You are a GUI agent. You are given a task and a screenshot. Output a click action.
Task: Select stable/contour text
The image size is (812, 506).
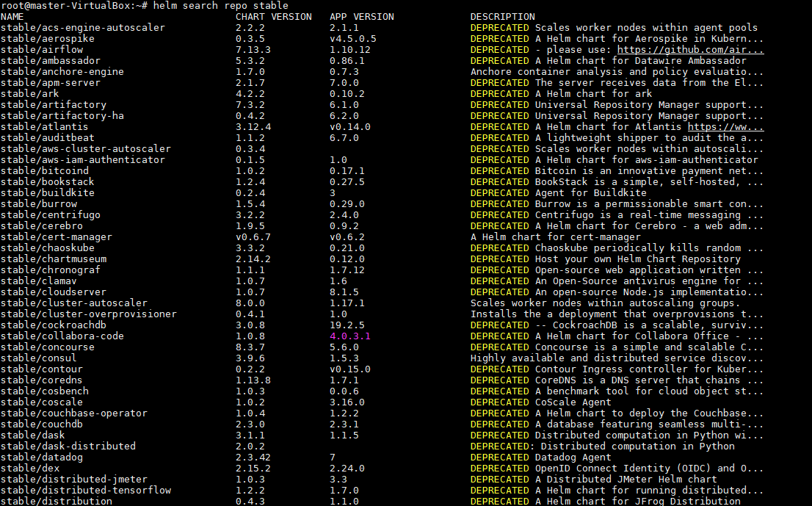pyautogui.click(x=42, y=369)
